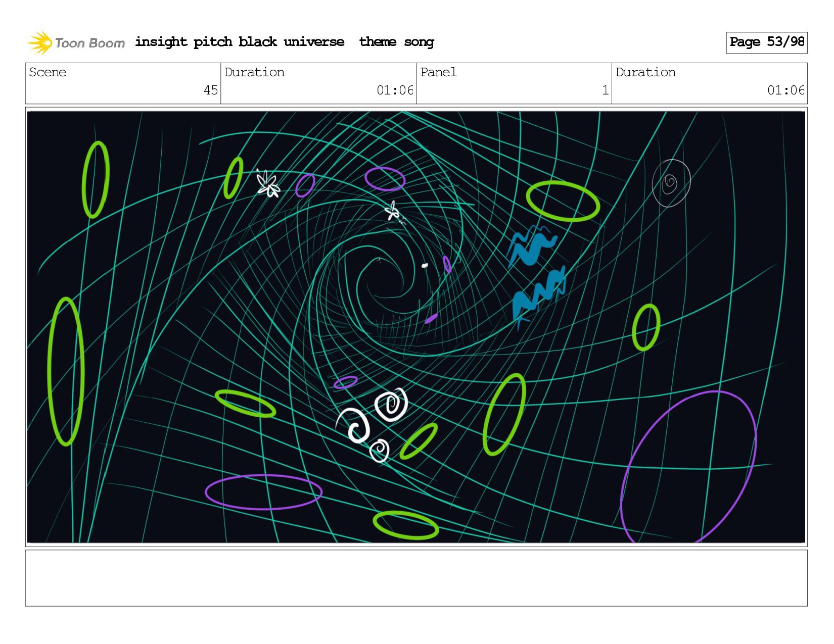
Task: Click the empty notes box below the panel
Action: click(x=416, y=578)
